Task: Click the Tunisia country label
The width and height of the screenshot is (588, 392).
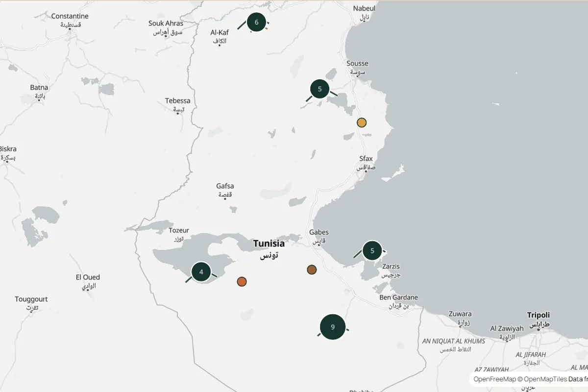Action: coord(269,249)
